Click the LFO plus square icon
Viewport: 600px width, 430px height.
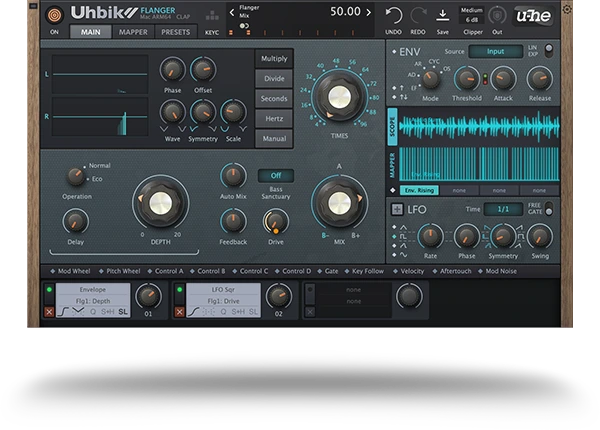pyautogui.click(x=396, y=209)
